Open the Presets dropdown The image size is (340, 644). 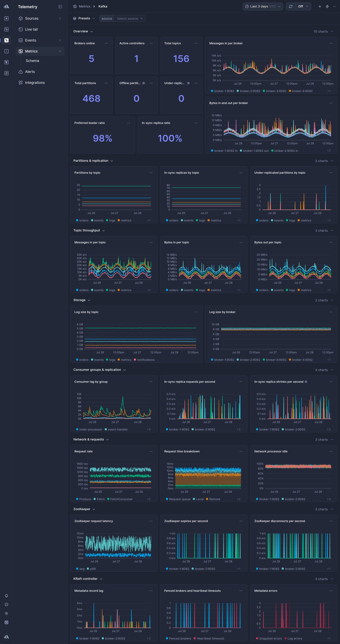(x=84, y=18)
